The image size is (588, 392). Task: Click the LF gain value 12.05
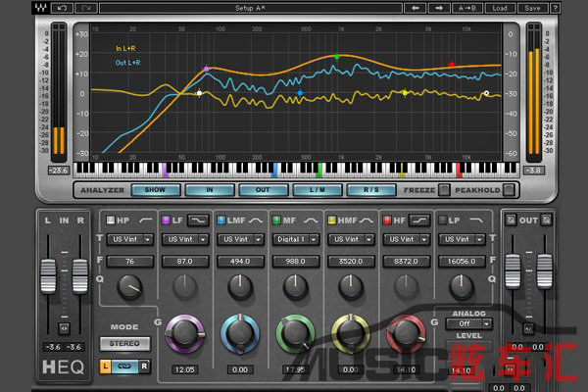(185, 369)
